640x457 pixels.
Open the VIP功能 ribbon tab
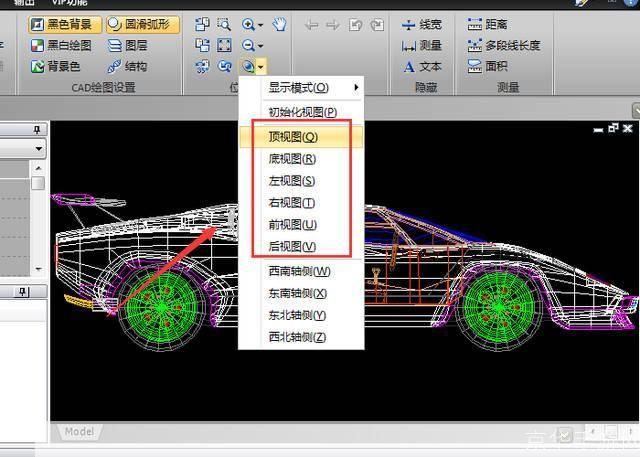70,2
